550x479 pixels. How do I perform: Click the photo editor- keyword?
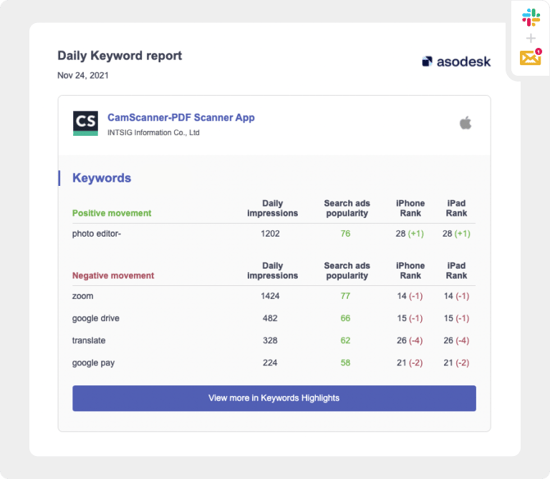(x=96, y=234)
